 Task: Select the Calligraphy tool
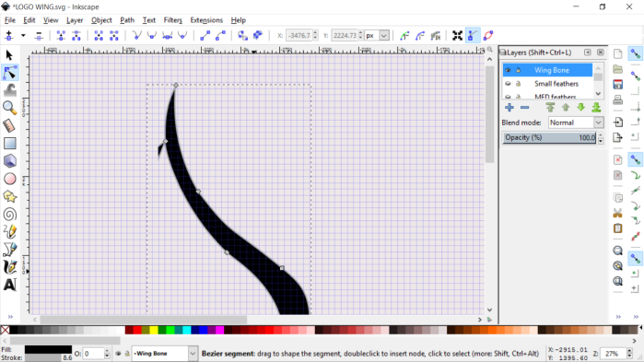(10, 267)
